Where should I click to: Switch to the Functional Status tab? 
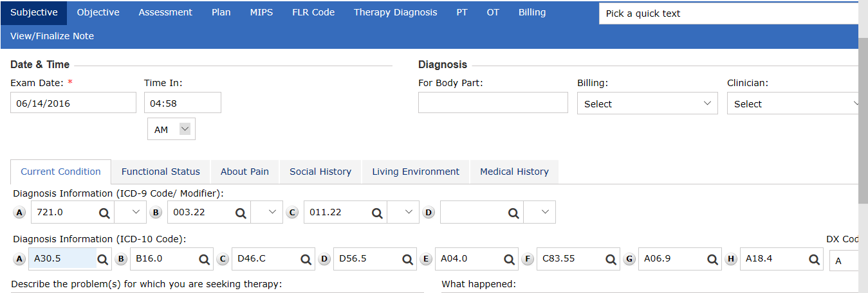click(x=161, y=172)
